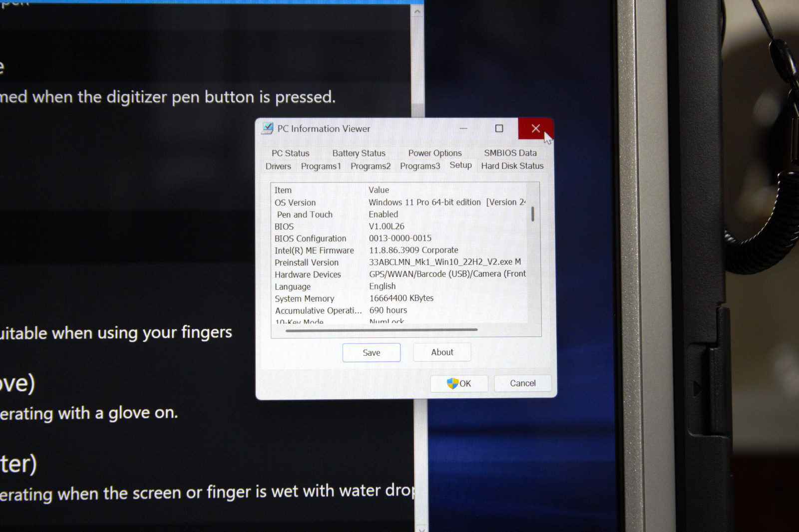The height and width of the screenshot is (532, 799).
Task: Click the vertical scrollbar thumb in list
Action: [x=533, y=214]
